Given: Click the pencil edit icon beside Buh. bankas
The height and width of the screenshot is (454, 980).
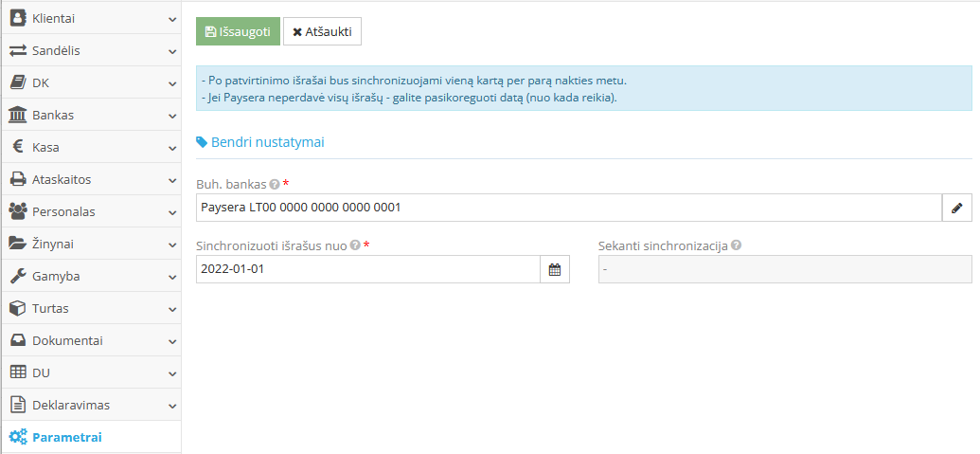Looking at the screenshot, I should [956, 208].
